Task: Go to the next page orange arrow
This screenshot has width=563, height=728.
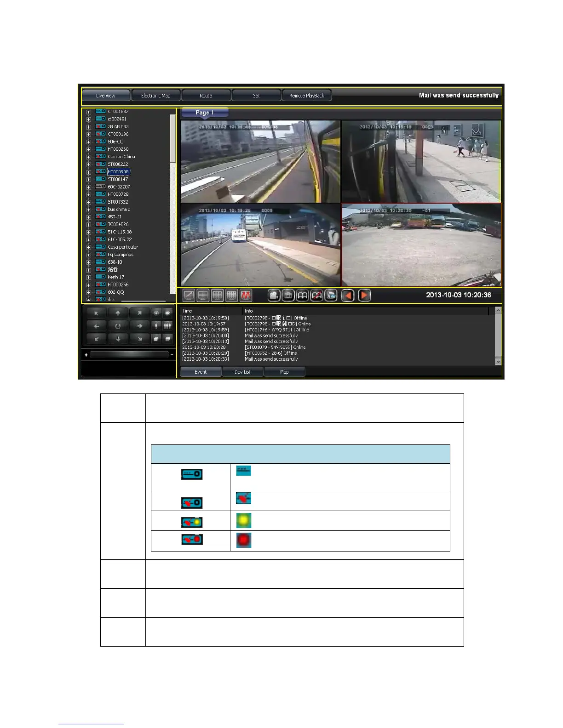Action: [x=364, y=296]
